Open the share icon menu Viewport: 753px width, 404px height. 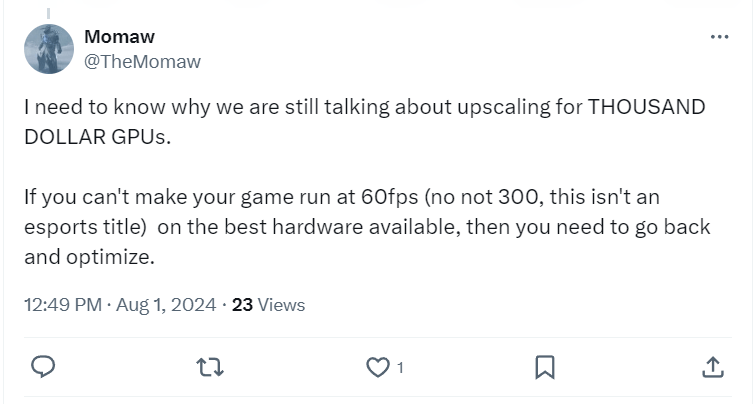tap(712, 367)
